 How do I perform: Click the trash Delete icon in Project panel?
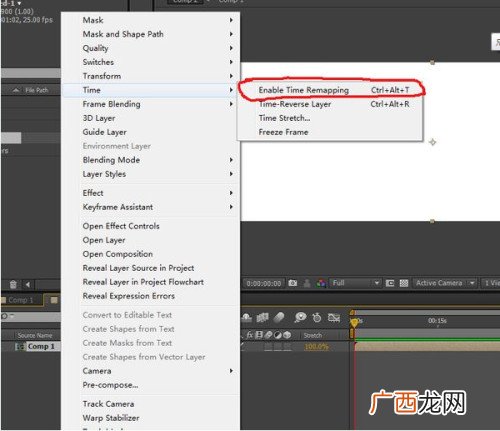tap(13, 284)
